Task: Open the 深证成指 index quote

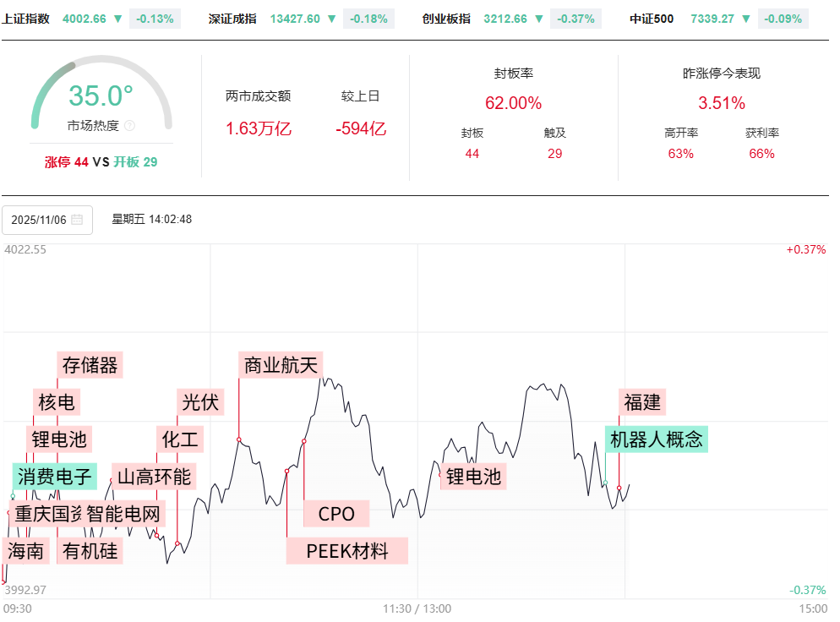Action: [x=232, y=19]
